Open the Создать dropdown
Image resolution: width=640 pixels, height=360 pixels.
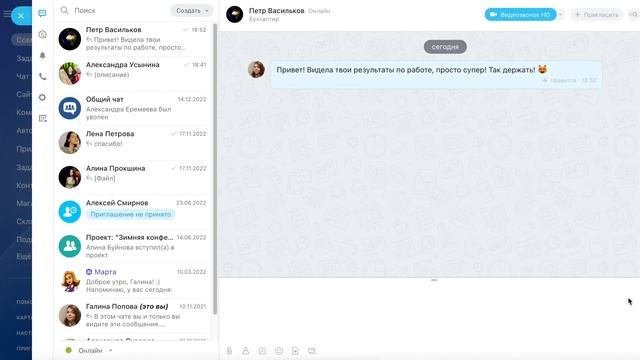[x=192, y=11]
